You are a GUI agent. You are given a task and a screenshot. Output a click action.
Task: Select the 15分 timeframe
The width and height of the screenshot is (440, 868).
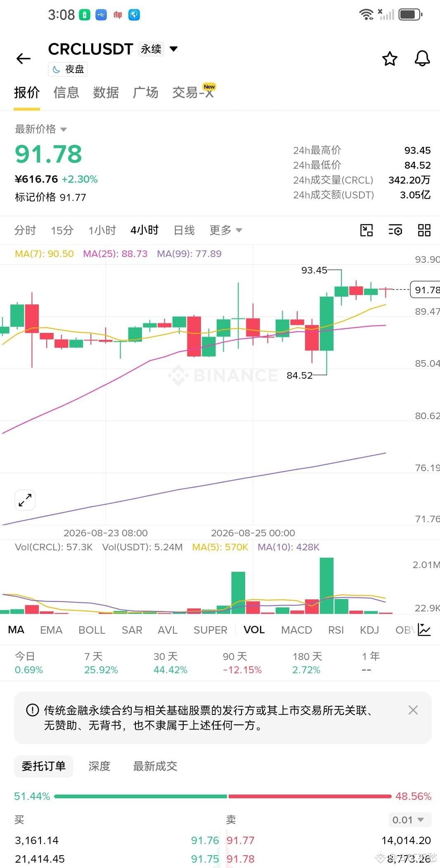coord(62,230)
